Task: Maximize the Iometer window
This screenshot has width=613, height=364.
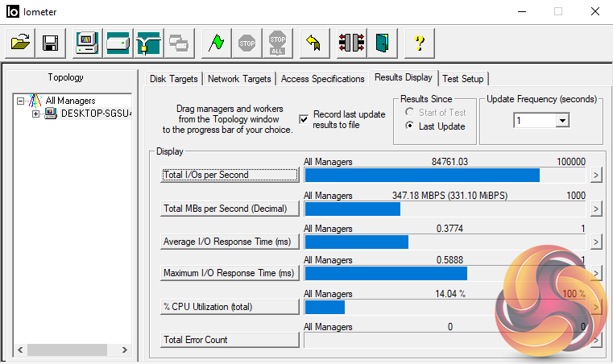Action: pos(558,11)
